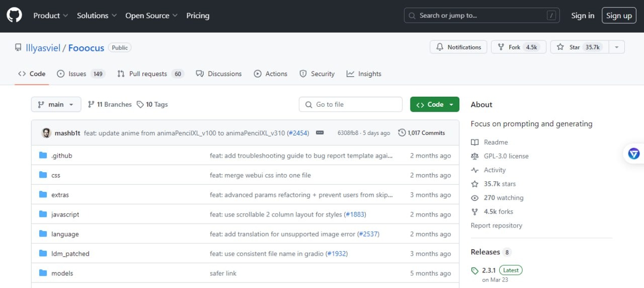Click the blue floating extension icon
The width and height of the screenshot is (644, 288).
point(634,154)
